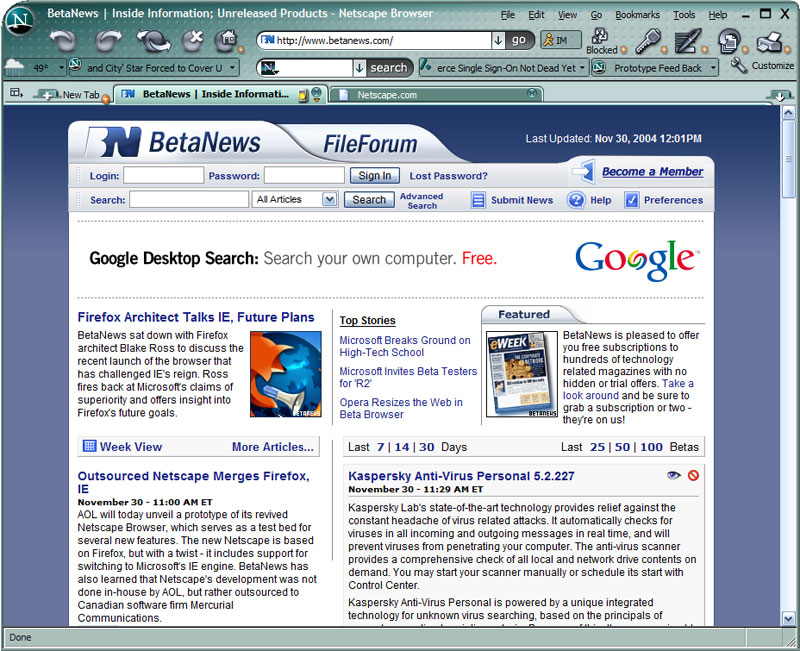Click the Submit News icon

(x=478, y=200)
